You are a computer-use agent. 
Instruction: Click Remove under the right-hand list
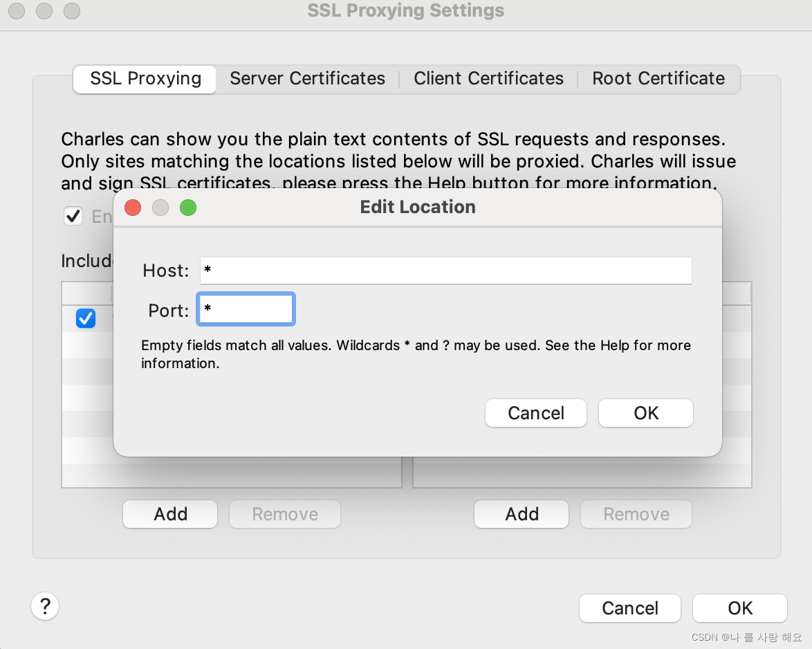(636, 514)
